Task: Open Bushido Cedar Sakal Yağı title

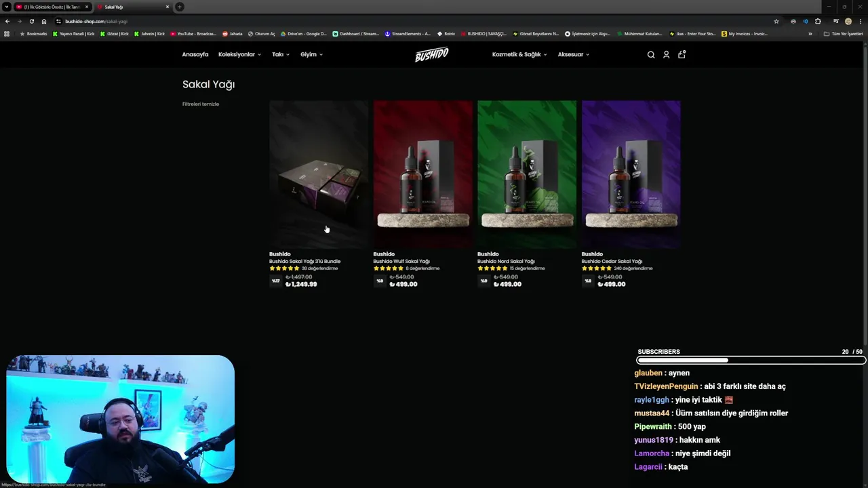Action: (612, 262)
